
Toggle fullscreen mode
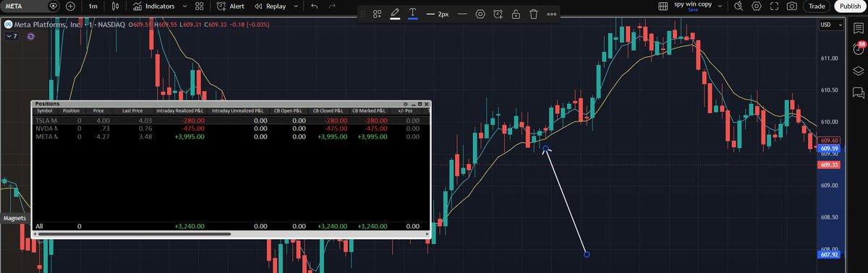(775, 6)
